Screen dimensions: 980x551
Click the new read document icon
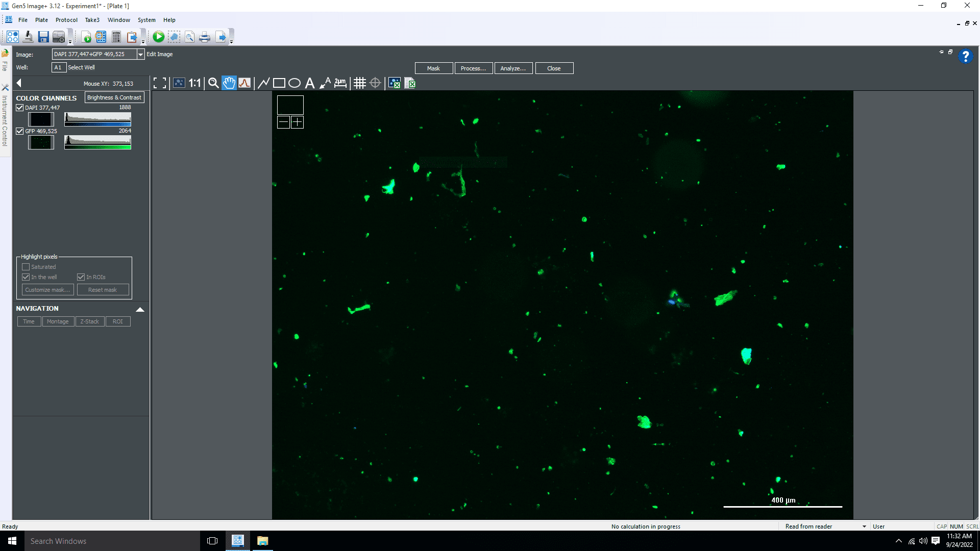coord(86,37)
